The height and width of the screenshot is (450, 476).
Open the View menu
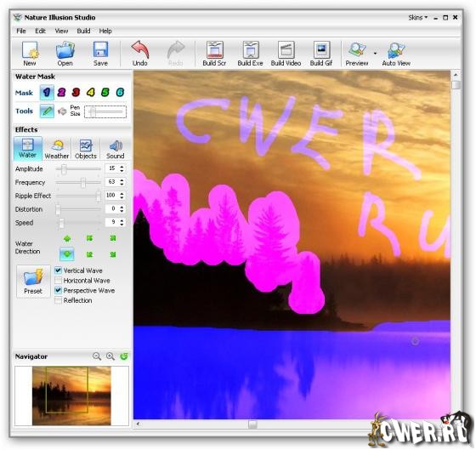click(x=61, y=31)
